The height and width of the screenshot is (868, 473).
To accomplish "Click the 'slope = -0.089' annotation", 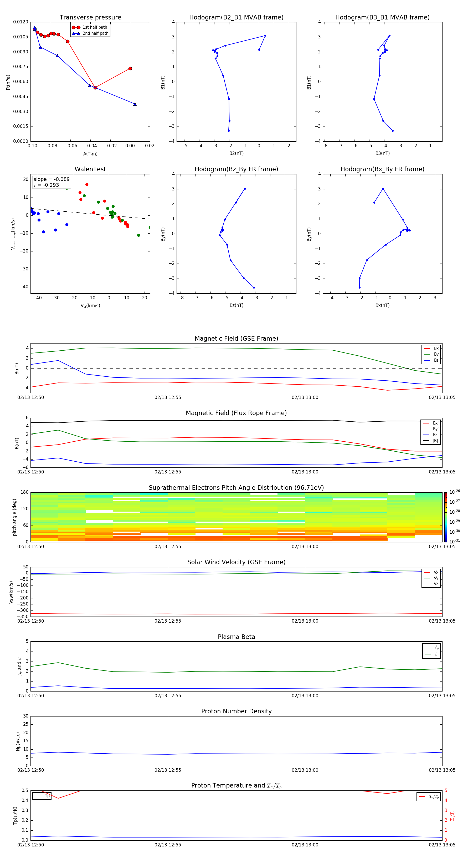I will [x=52, y=179].
